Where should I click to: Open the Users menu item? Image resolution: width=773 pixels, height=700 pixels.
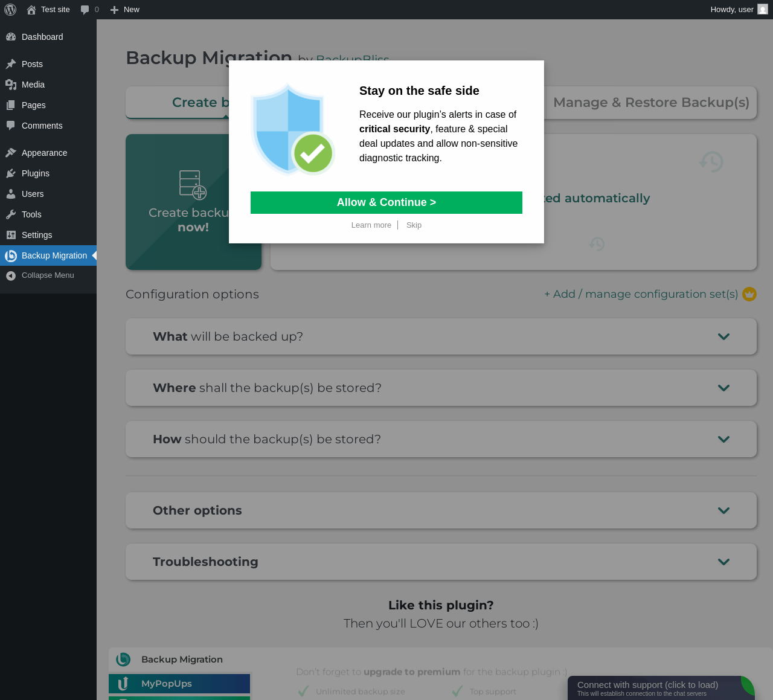point(48,194)
